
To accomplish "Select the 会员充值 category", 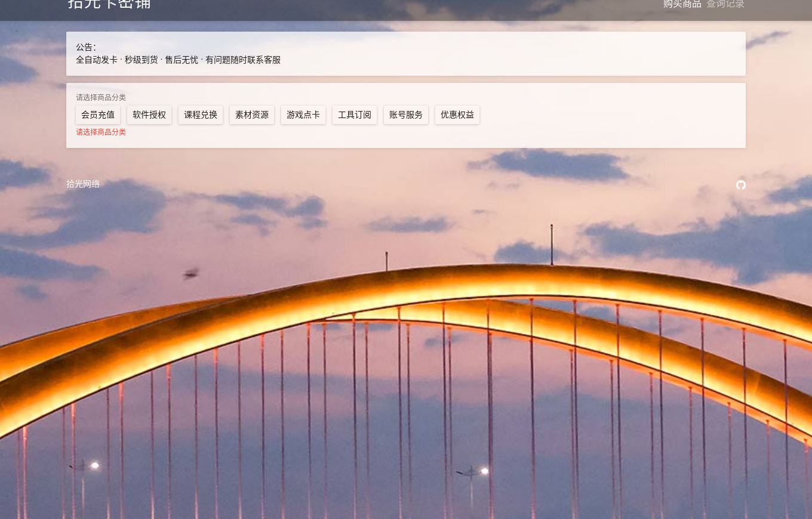I will 98,115.
